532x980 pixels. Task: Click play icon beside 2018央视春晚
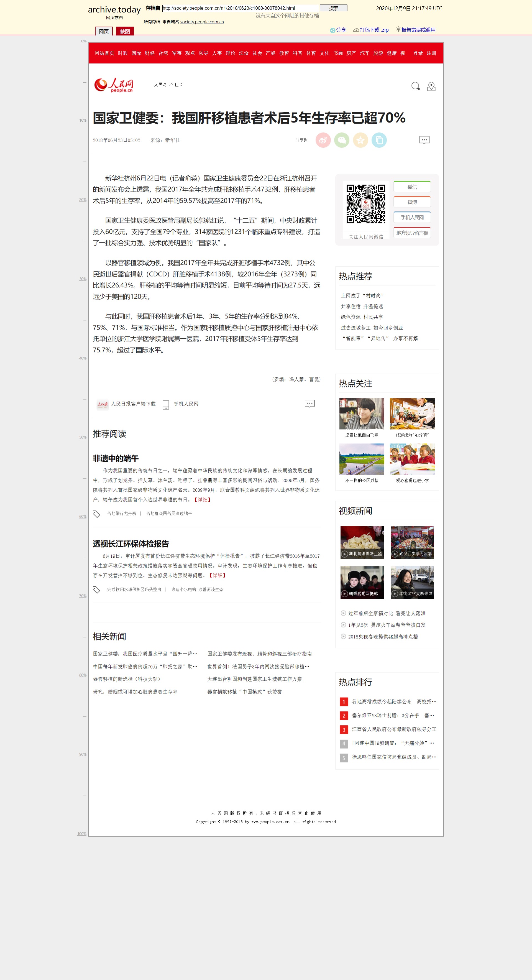click(343, 636)
